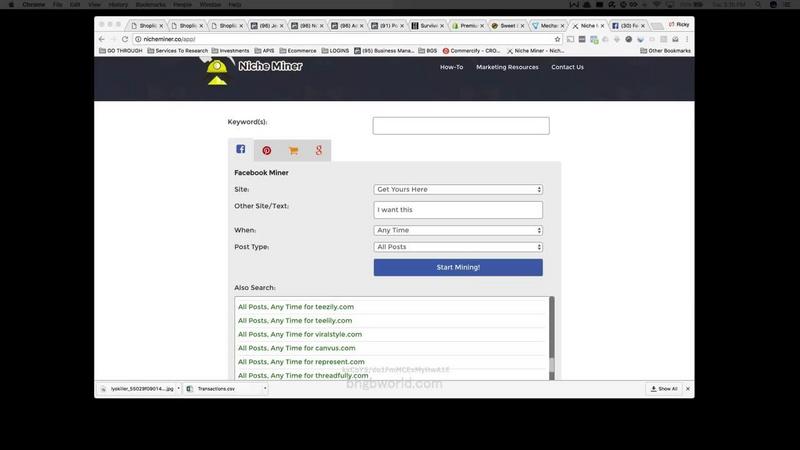Click the browser forward arrow
The height and width of the screenshot is (450, 800).
click(113, 39)
